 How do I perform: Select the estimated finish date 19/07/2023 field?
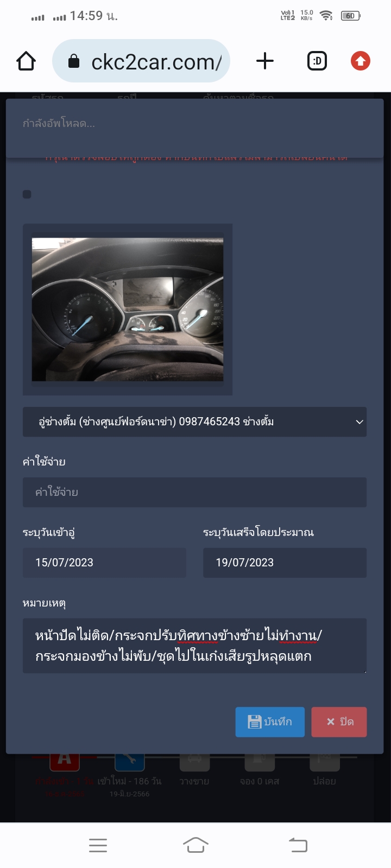[x=285, y=563]
